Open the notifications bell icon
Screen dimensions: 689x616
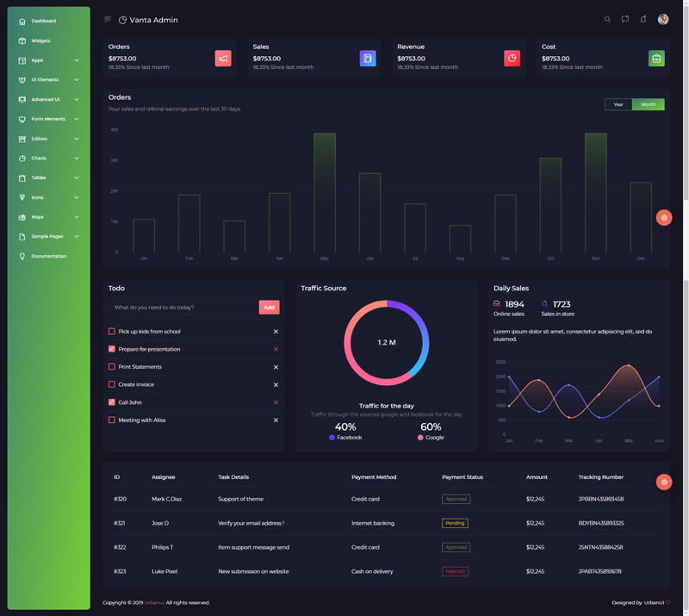point(642,19)
